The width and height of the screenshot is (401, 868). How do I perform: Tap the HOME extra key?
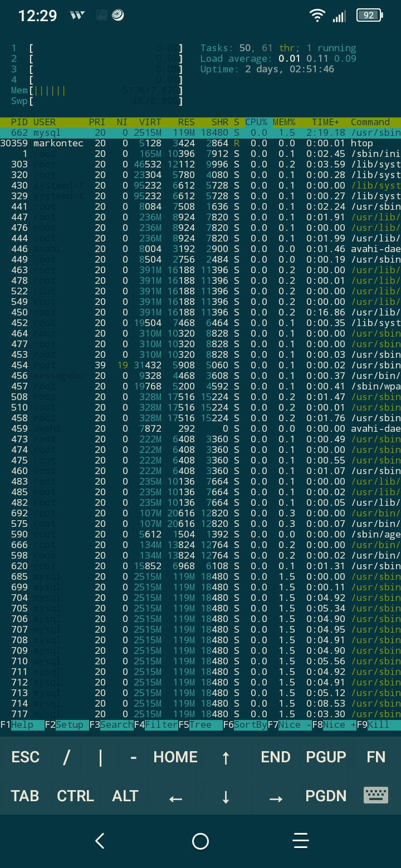[x=175, y=757]
